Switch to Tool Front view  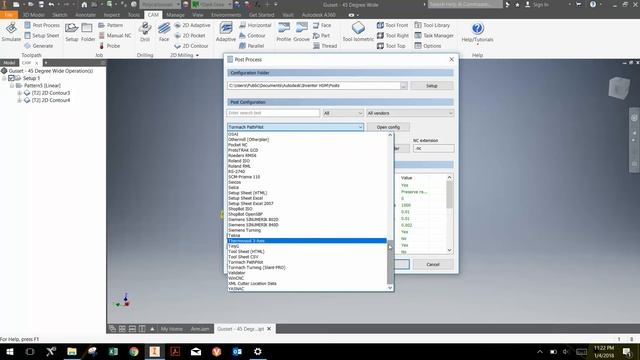pos(392,25)
